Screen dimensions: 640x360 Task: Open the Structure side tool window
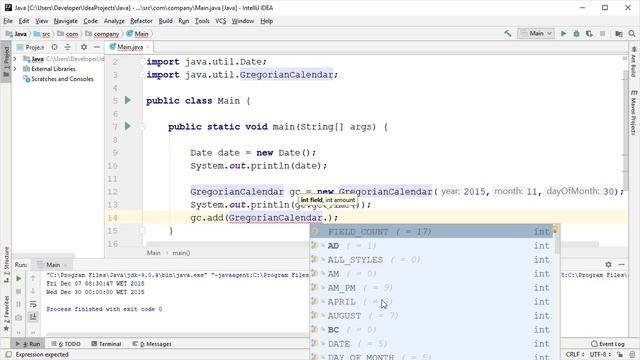pos(6,264)
